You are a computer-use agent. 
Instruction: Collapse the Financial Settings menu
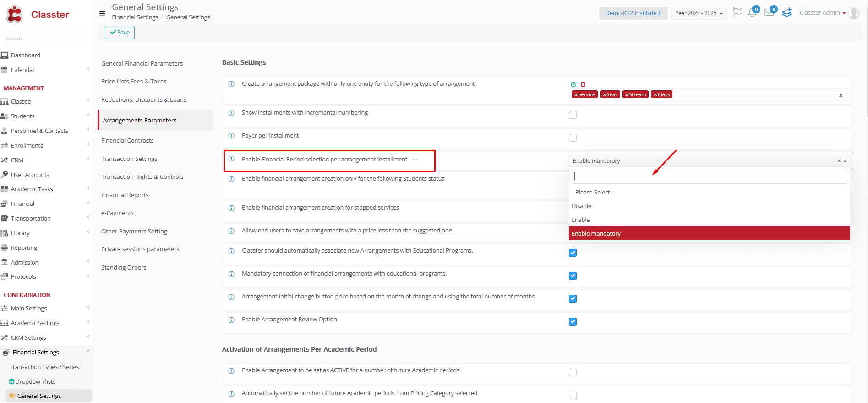click(x=88, y=351)
